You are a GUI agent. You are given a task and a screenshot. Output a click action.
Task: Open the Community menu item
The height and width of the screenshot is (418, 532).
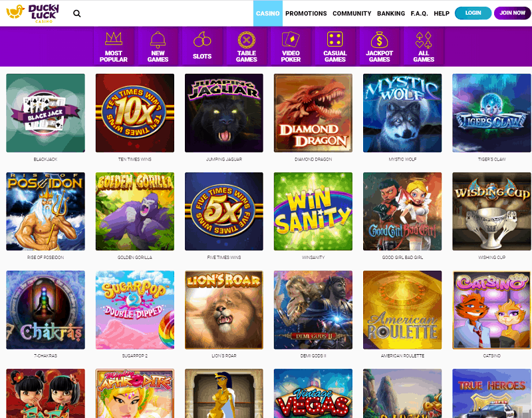352,13
